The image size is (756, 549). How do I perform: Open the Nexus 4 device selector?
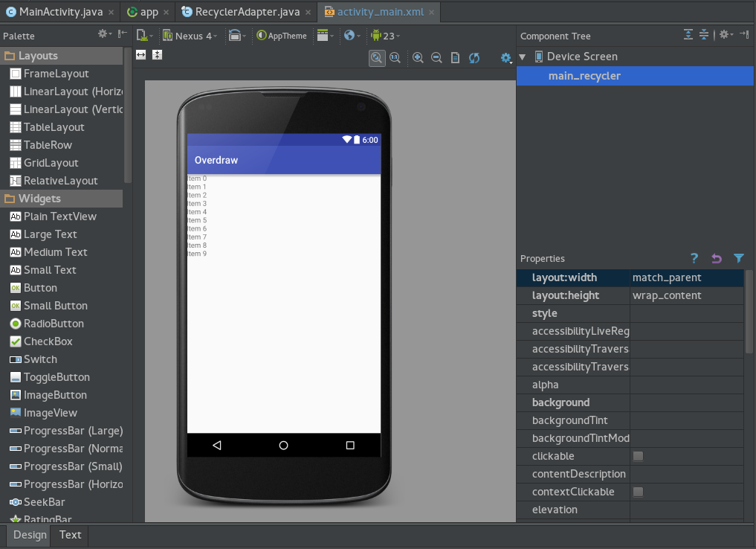pyautogui.click(x=190, y=35)
